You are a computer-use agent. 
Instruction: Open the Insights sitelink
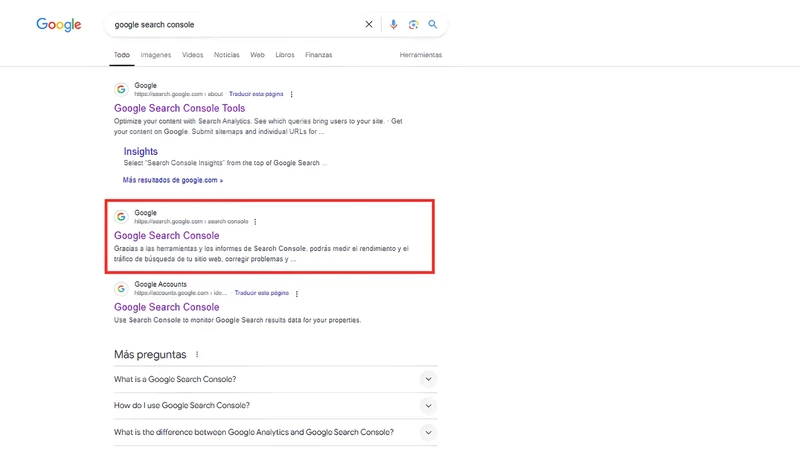coord(140,152)
